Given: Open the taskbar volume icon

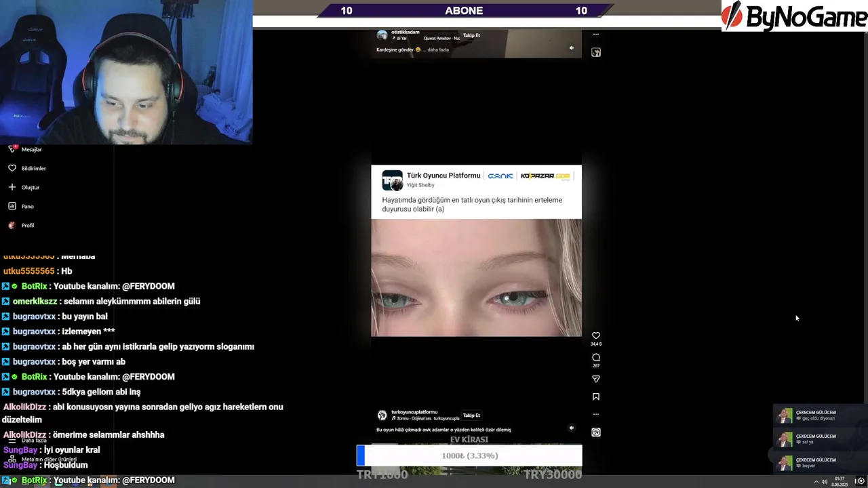Looking at the screenshot, I should point(825,481).
